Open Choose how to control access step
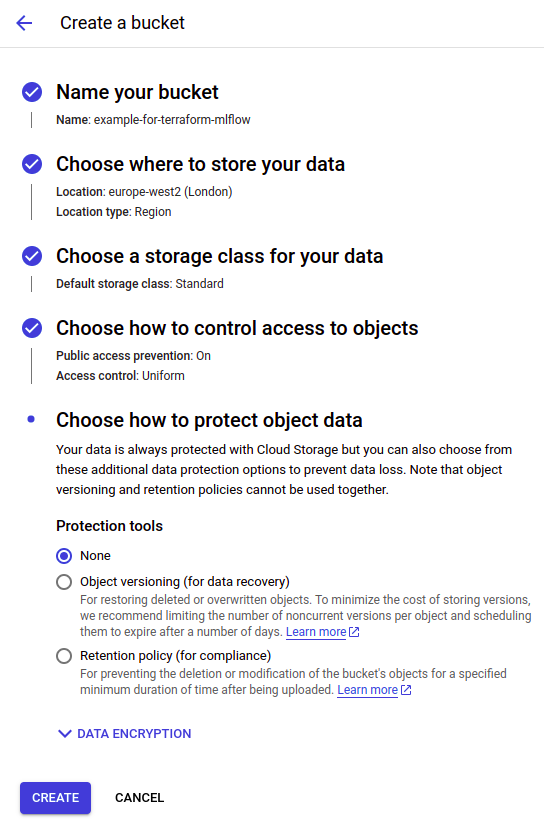The image size is (544, 819). point(238,328)
